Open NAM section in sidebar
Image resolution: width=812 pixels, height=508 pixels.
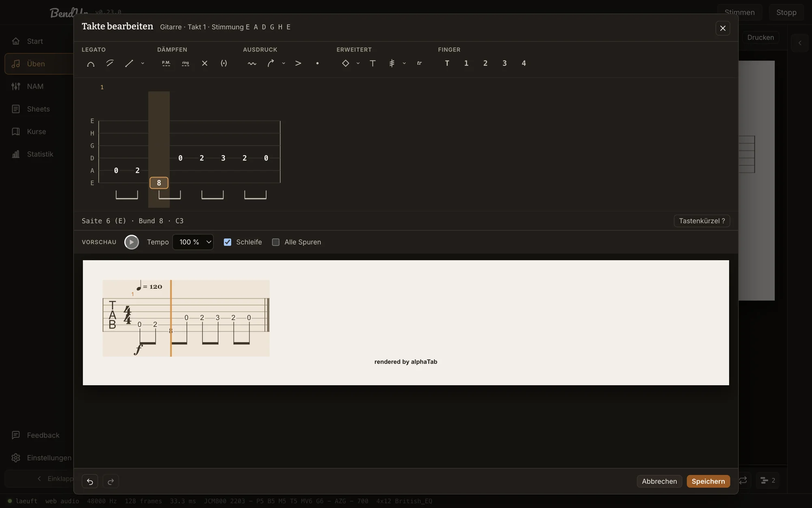[x=35, y=86]
